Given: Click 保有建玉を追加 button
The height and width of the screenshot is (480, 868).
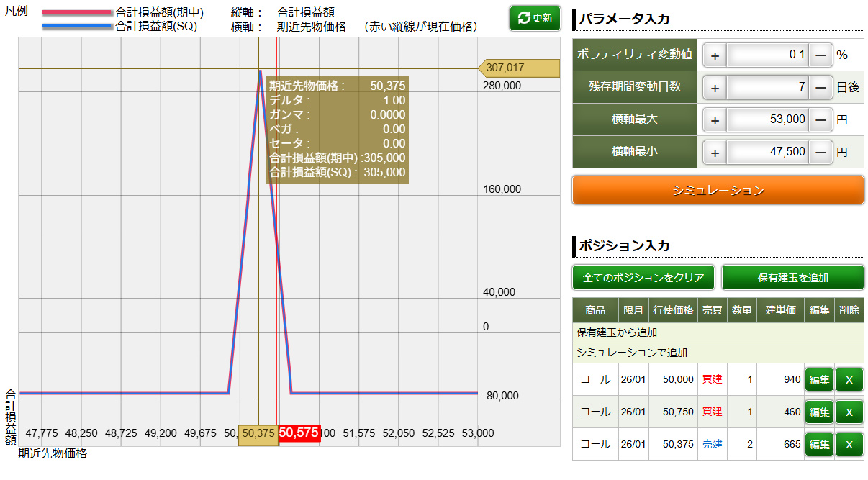Looking at the screenshot, I should (792, 278).
